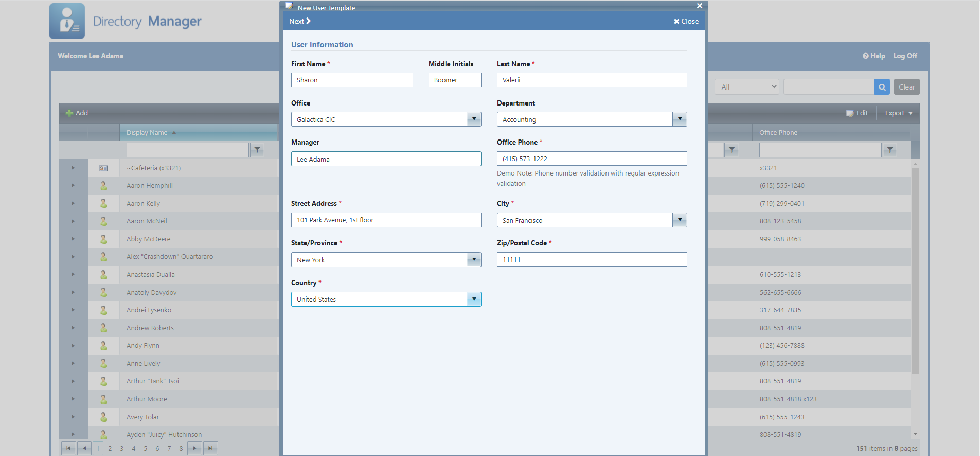Click the Cafeteria contact card icon

tap(103, 168)
